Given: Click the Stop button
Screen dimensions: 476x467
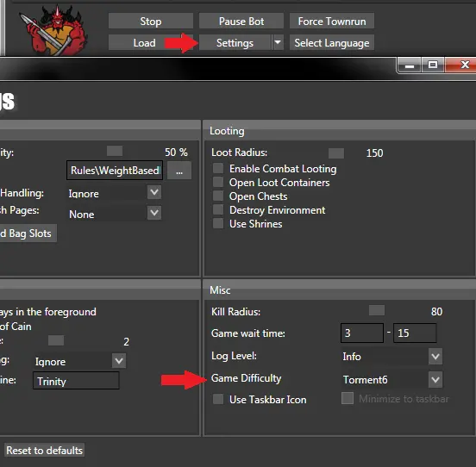Looking at the screenshot, I should (151, 21).
